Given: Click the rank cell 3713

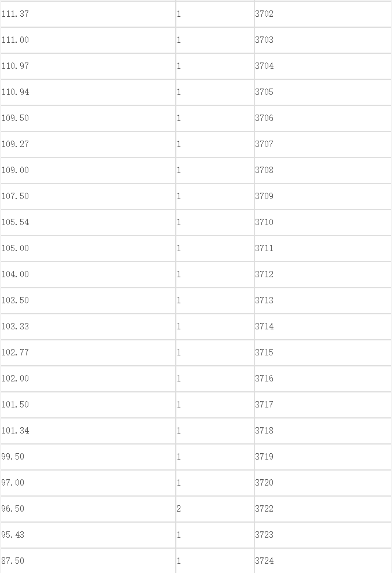Looking at the screenshot, I should pyautogui.click(x=323, y=300).
